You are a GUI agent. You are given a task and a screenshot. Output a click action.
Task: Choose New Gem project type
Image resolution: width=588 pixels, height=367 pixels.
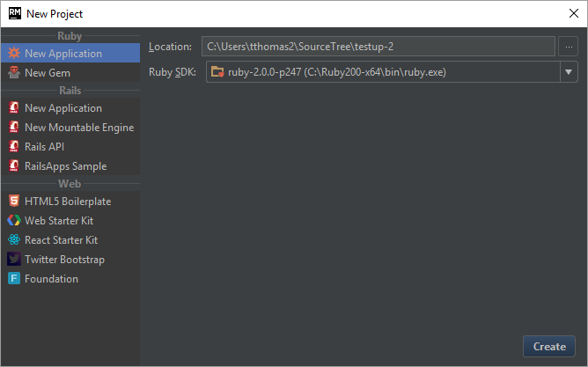pyautogui.click(x=48, y=73)
